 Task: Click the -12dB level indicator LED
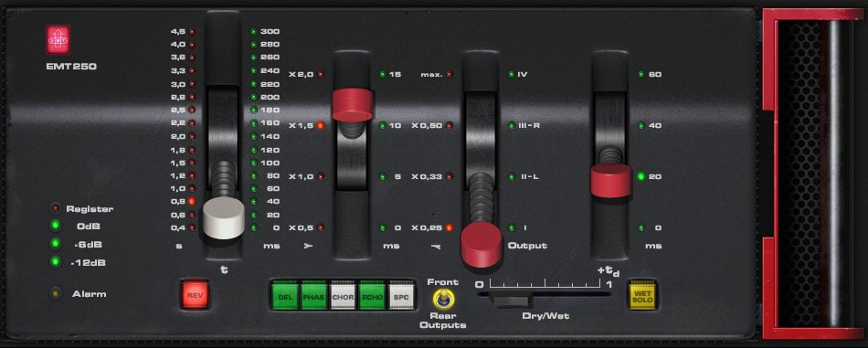pyautogui.click(x=56, y=262)
